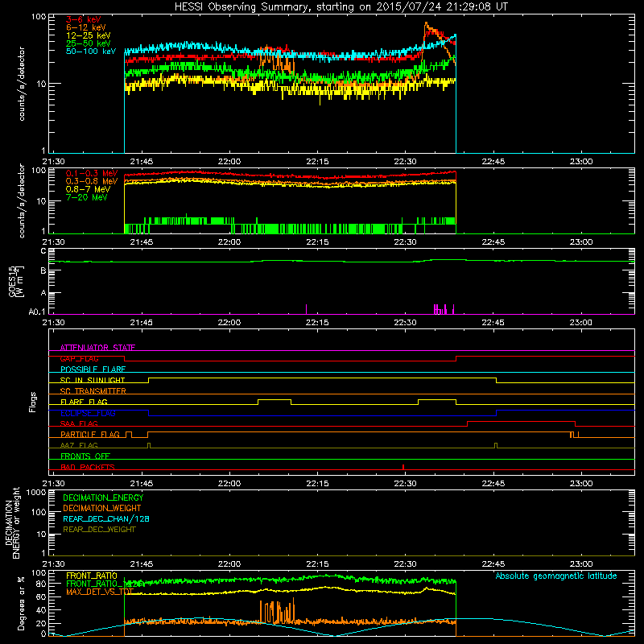Click the Absolute geomagnetic latitude label
Screen dimensions: 644x644
click(x=556, y=576)
